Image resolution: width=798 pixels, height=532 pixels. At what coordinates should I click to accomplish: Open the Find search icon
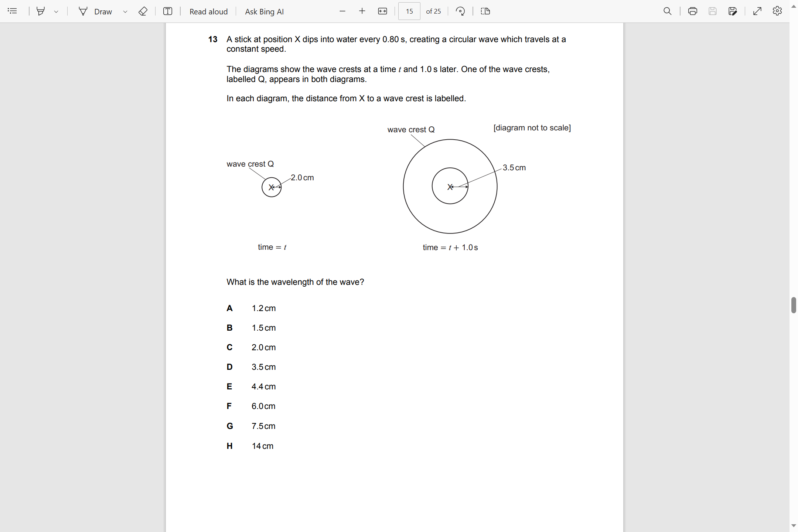tap(667, 11)
